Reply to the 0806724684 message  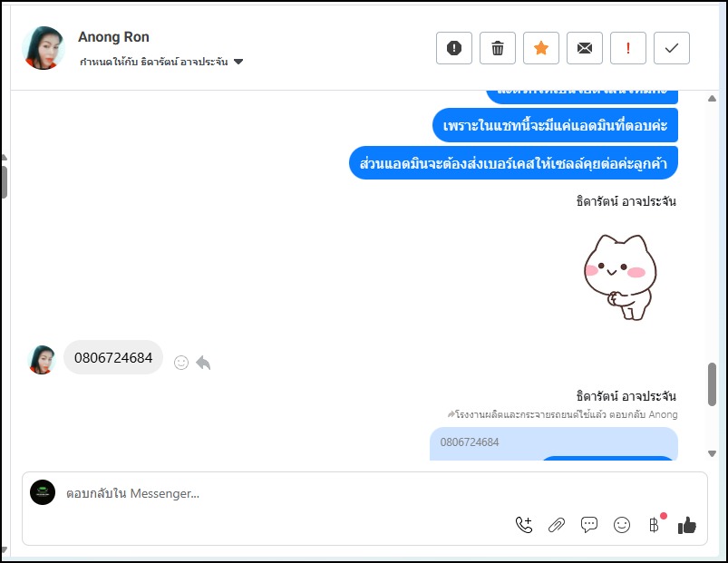(x=203, y=363)
